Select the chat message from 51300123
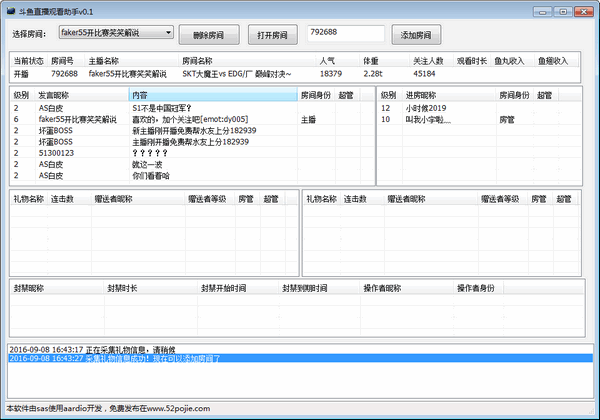Viewport: 600px width, 420px height. coord(192,153)
